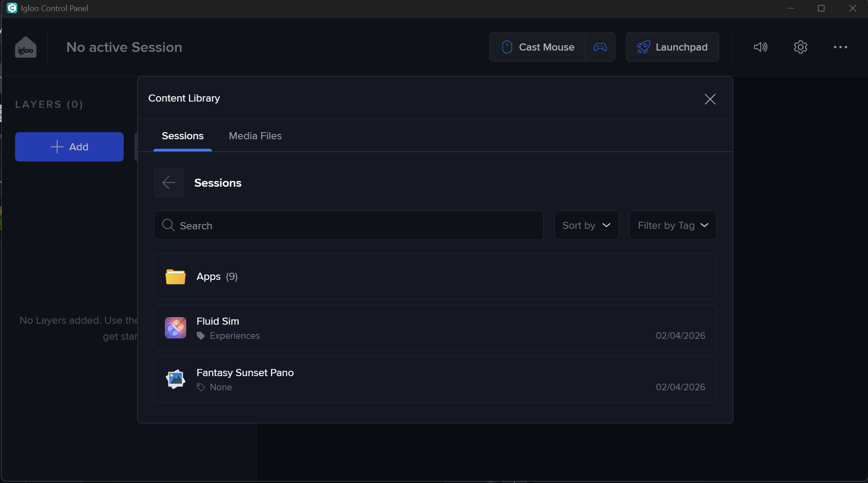Viewport: 868px width, 483px height.
Task: Expand the Filter by Tag dropdown
Action: pos(673,225)
